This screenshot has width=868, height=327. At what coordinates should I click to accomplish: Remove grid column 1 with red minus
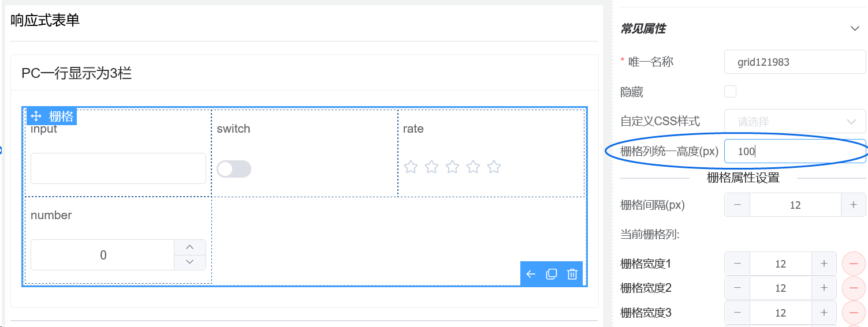coord(854,264)
